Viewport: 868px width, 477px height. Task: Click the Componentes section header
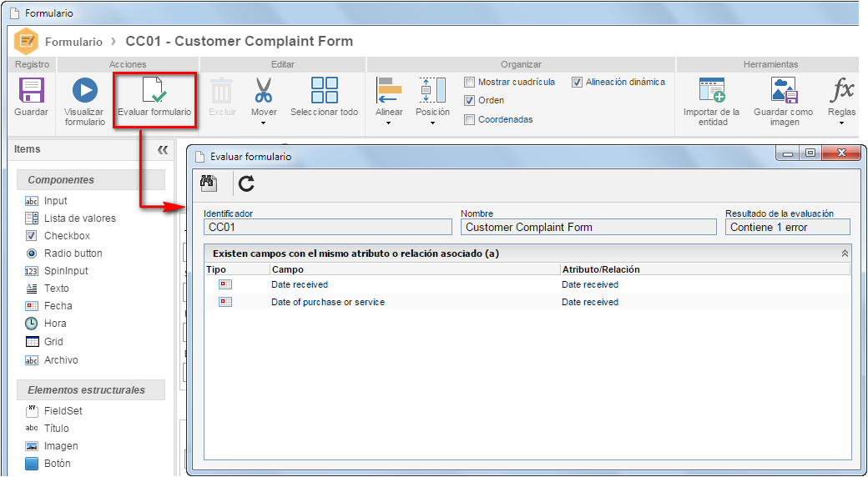pyautogui.click(x=91, y=180)
